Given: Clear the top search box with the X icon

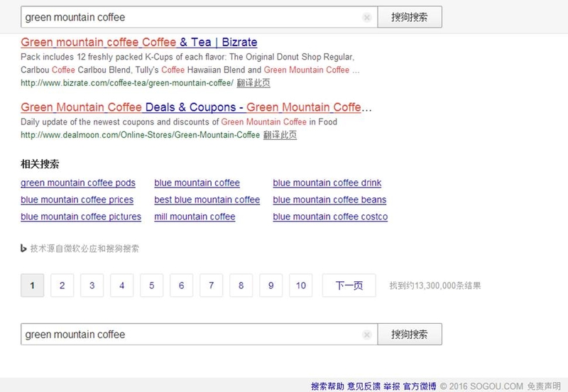Looking at the screenshot, I should 366,17.
